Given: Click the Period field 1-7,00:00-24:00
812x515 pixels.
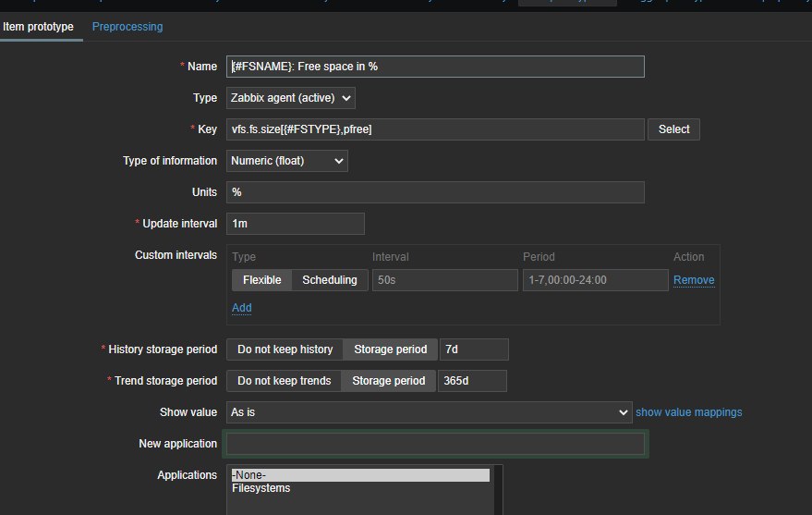Looking at the screenshot, I should click(596, 280).
